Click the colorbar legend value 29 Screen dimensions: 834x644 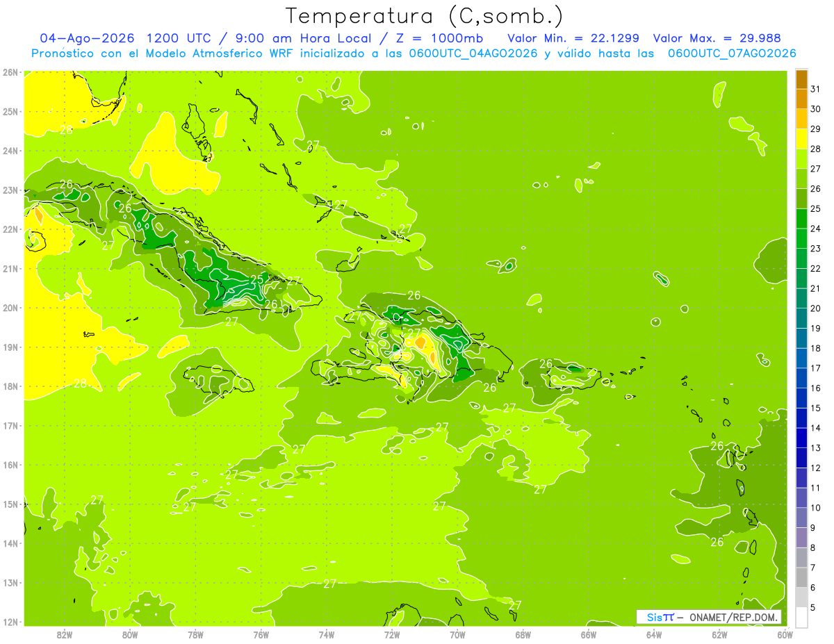[x=815, y=129]
